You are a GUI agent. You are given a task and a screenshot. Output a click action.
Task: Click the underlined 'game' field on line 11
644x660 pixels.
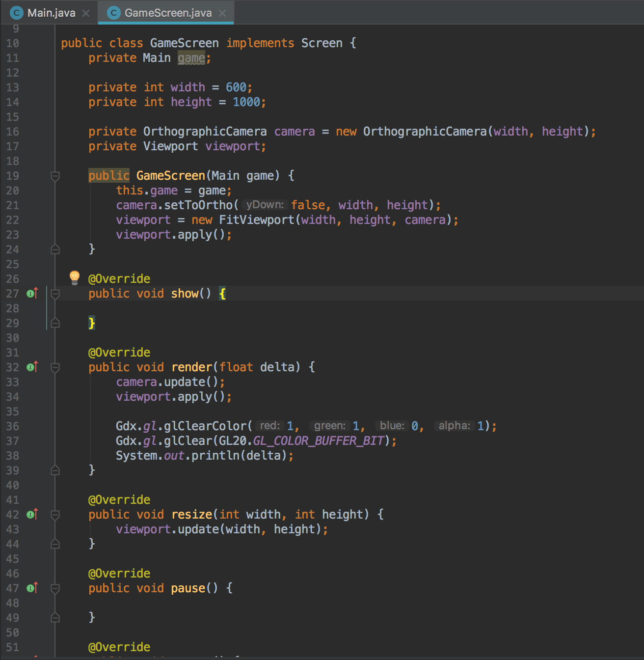191,58
